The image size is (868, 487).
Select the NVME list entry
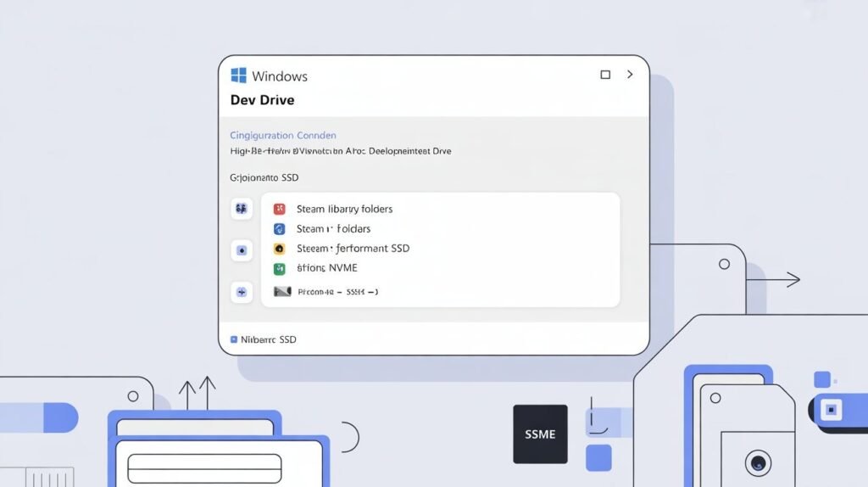pyautogui.click(x=327, y=268)
